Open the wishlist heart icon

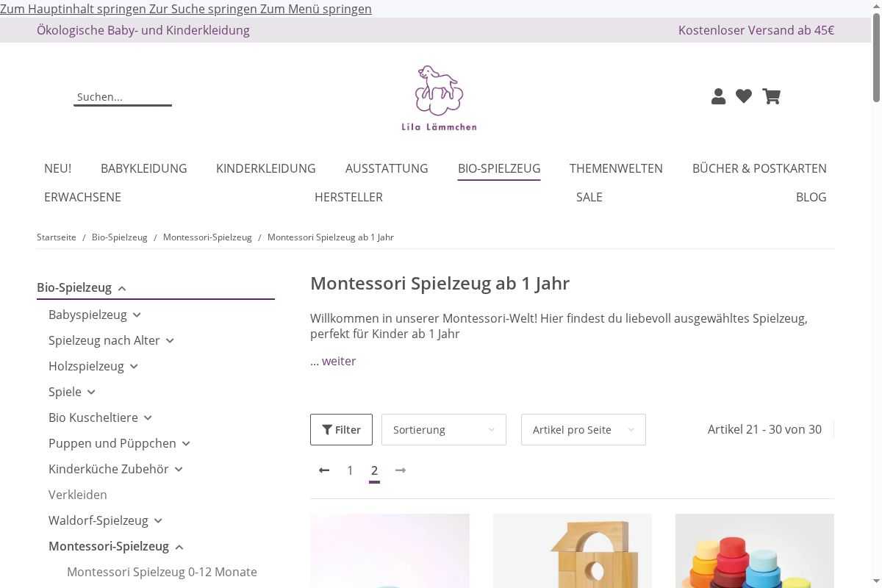744,96
